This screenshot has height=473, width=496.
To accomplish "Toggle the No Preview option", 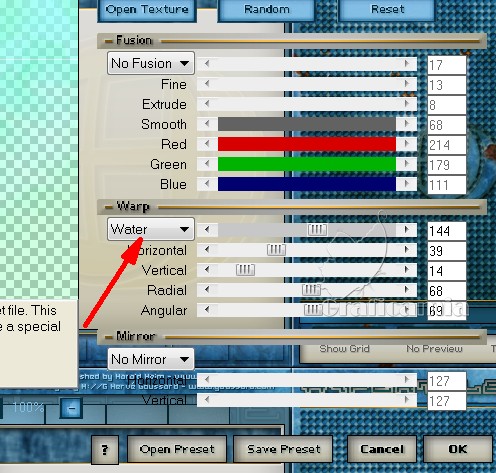I will [434, 349].
